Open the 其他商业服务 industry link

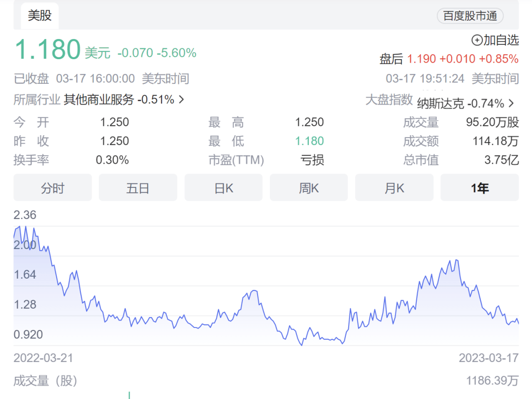tap(99, 100)
